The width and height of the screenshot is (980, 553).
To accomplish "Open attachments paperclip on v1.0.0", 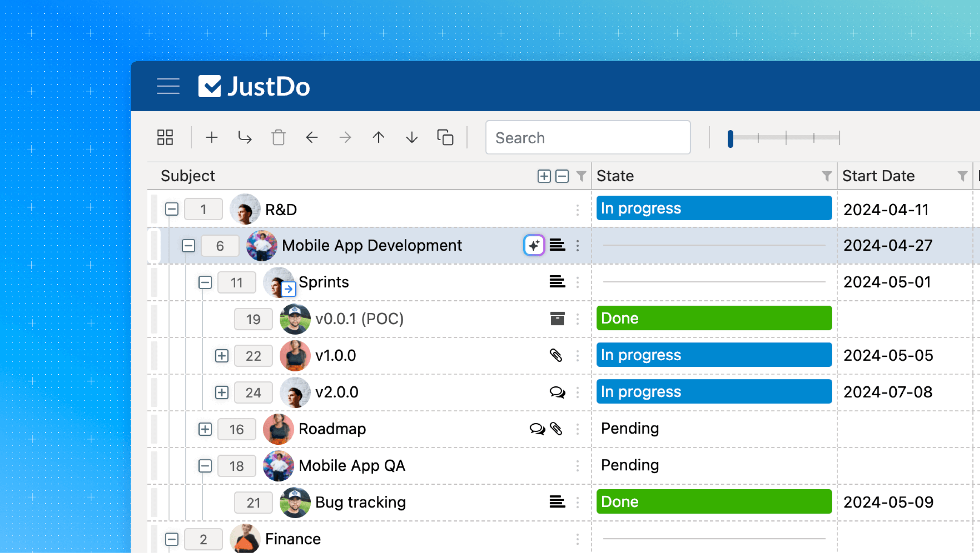I will 556,355.
